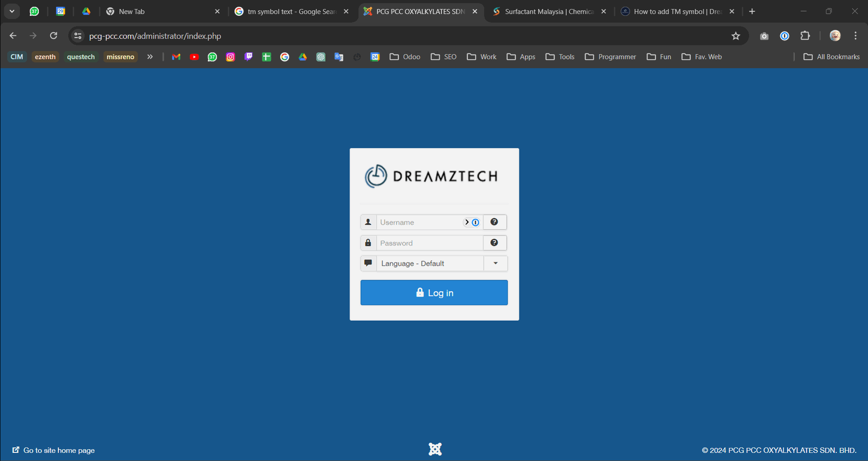868x461 pixels.
Task: Open the ezenth bookmark group
Action: (45, 56)
